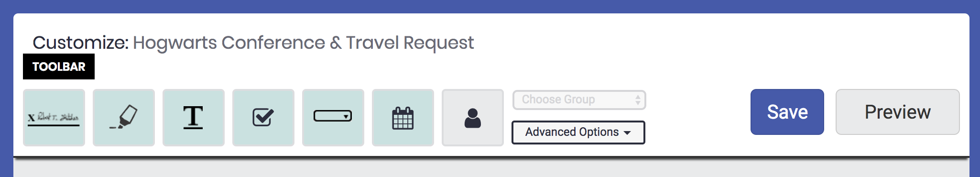980x177 pixels.
Task: Select the signature field tool
Action: 54,118
